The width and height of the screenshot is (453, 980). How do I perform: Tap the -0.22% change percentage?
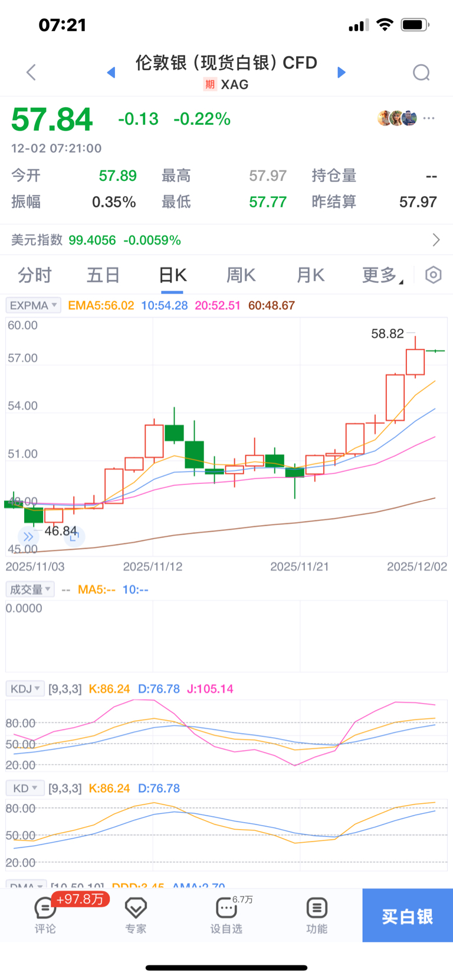(x=202, y=119)
